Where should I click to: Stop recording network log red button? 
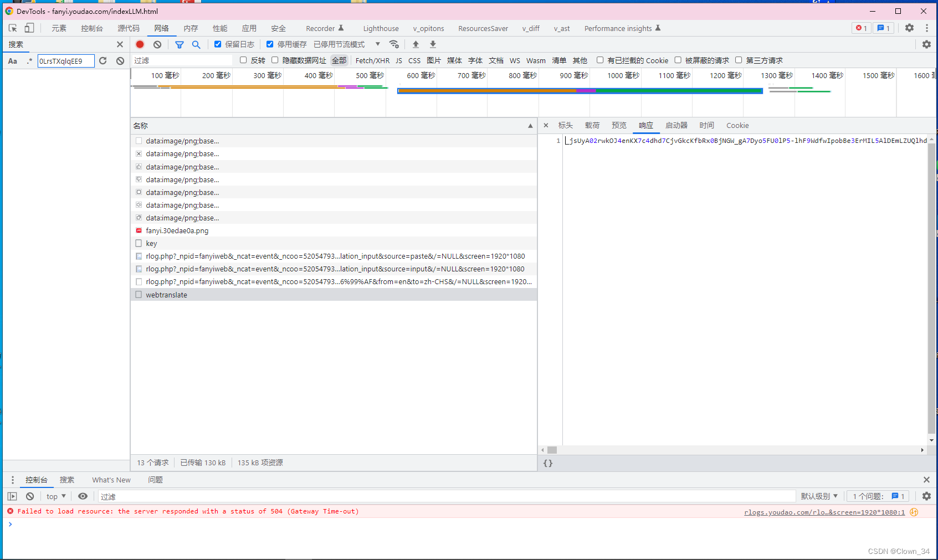(x=140, y=44)
